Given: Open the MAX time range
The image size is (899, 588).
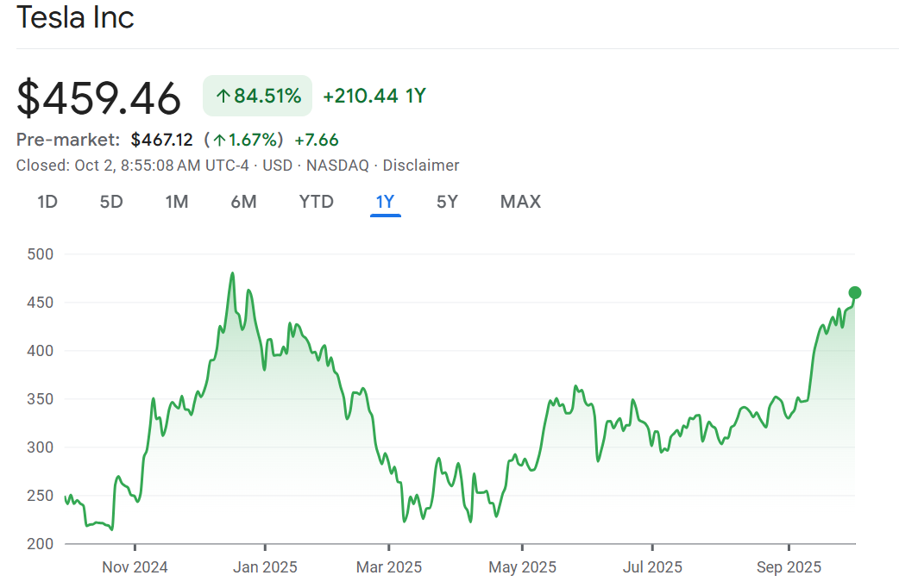Looking at the screenshot, I should click(x=520, y=202).
